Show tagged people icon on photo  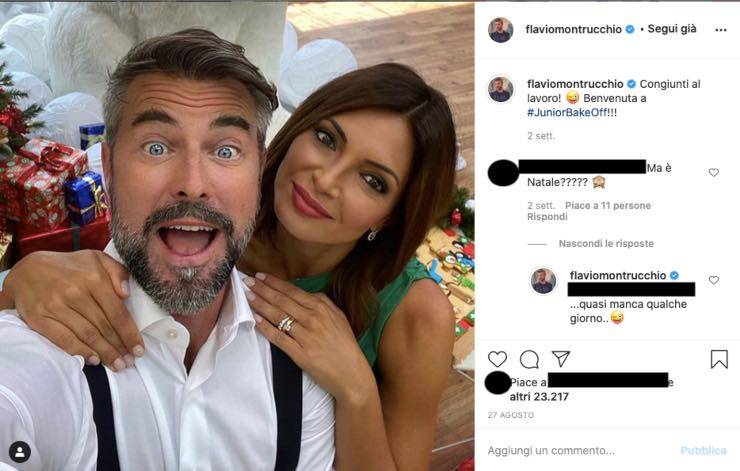pos(20,451)
